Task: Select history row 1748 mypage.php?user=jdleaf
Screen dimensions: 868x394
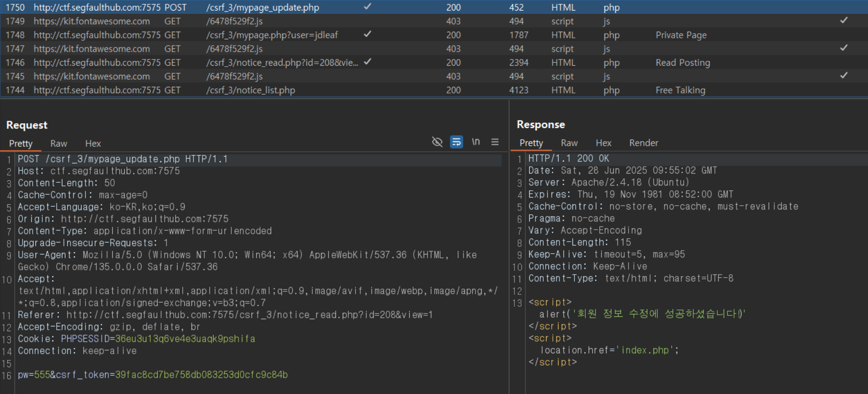Action: tap(434, 35)
